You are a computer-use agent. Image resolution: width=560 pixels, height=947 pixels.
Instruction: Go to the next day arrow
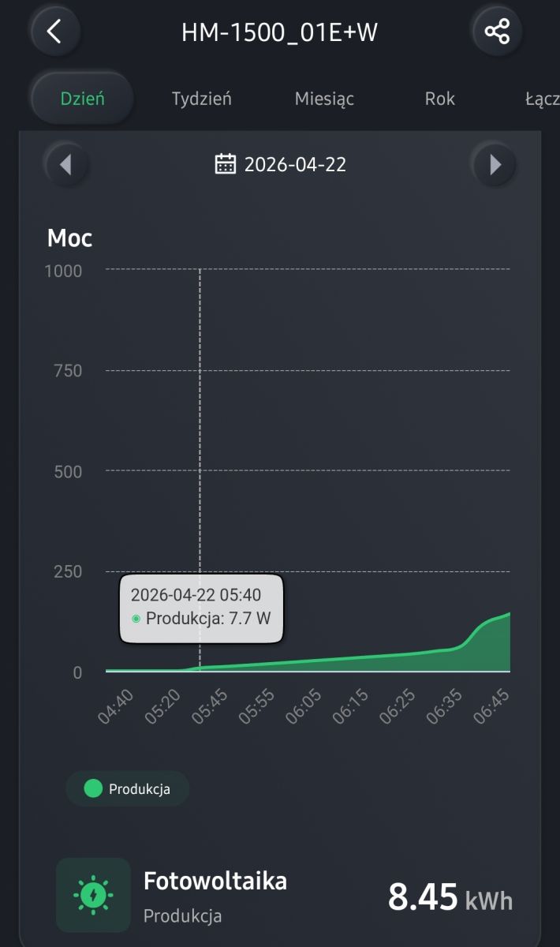click(x=495, y=164)
